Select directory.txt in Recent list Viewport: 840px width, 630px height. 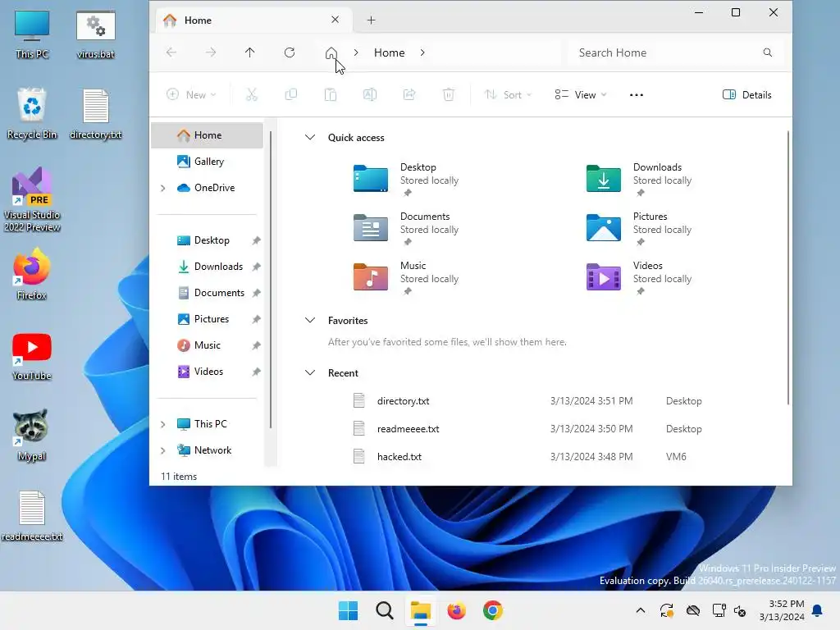click(527, 400)
